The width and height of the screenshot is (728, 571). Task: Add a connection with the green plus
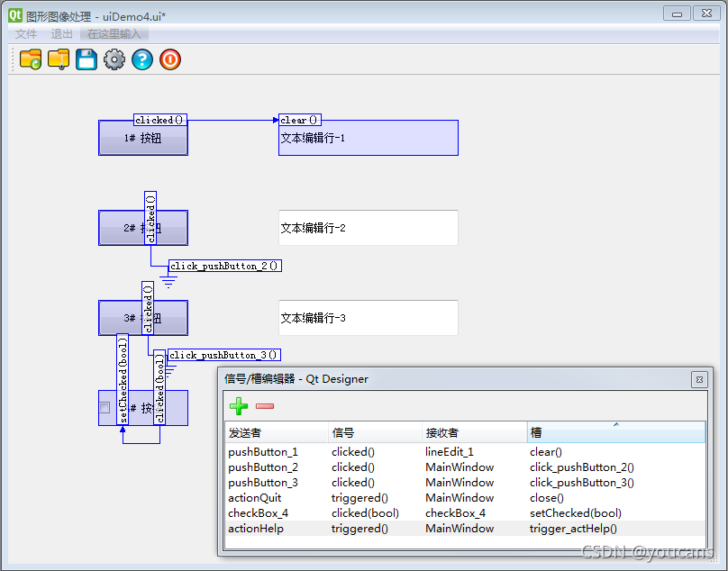(x=240, y=406)
